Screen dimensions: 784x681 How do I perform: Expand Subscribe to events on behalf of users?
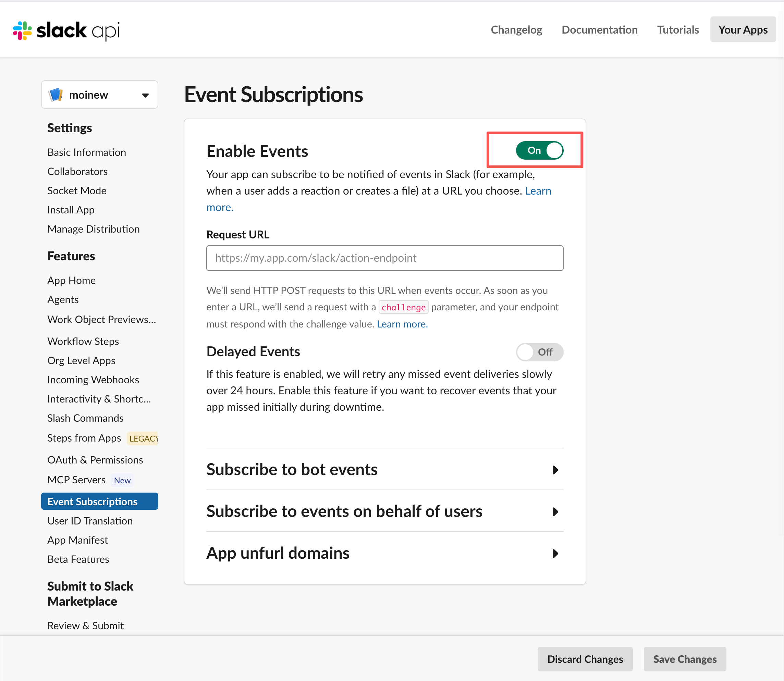[x=385, y=511]
